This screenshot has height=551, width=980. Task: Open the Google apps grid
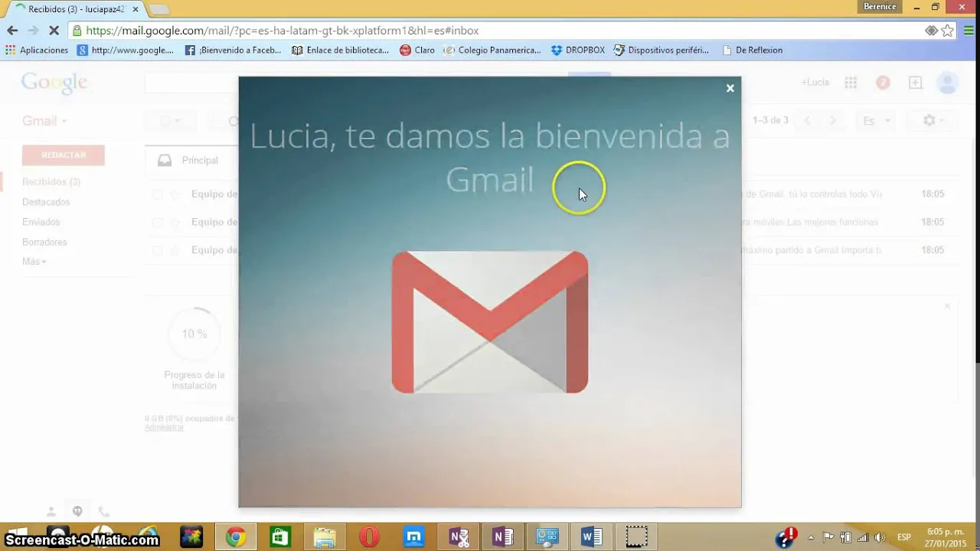click(851, 82)
